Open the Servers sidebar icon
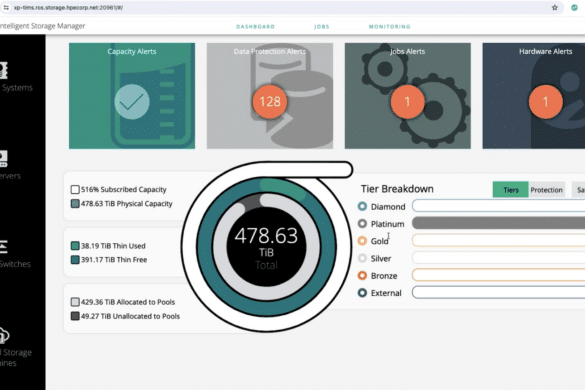585x390 pixels. coord(3,159)
